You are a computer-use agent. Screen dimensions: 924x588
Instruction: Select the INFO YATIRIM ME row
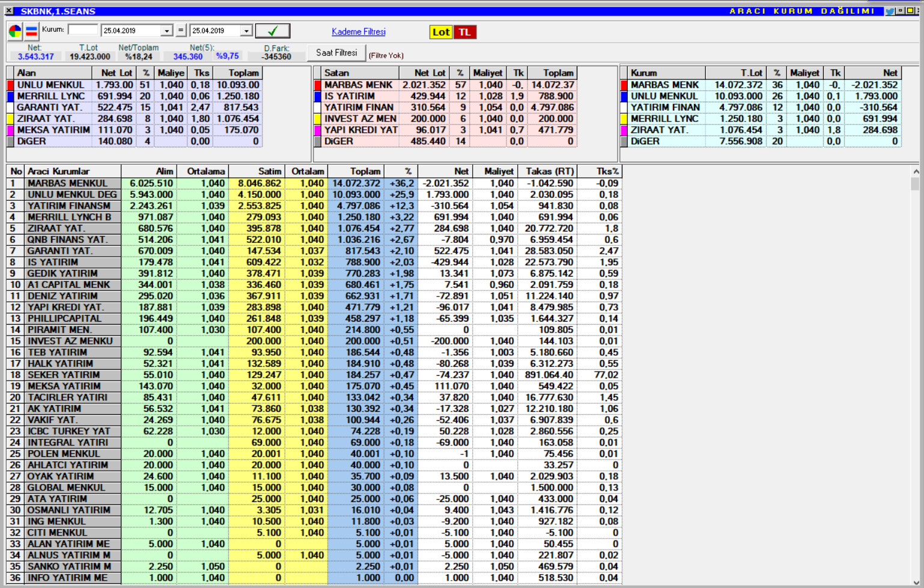(314, 578)
